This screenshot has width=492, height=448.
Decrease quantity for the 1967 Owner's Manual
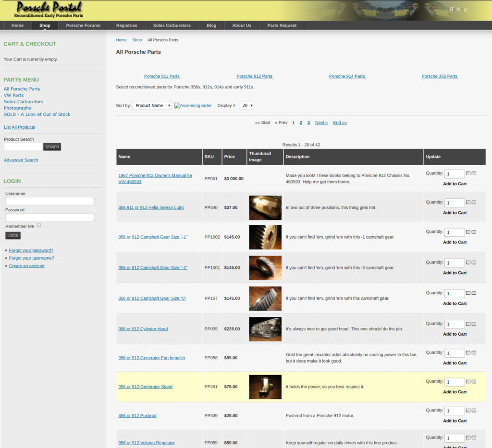[474, 173]
